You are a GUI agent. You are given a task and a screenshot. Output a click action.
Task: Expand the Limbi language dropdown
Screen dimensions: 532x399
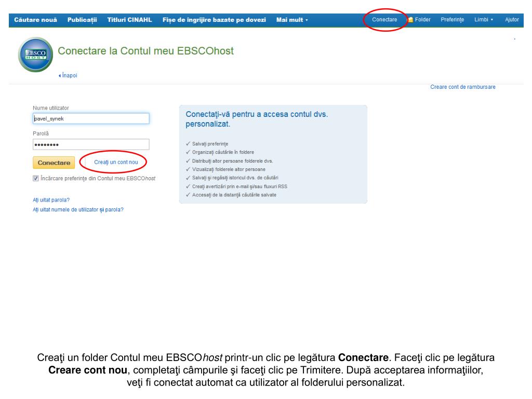pyautogui.click(x=484, y=20)
